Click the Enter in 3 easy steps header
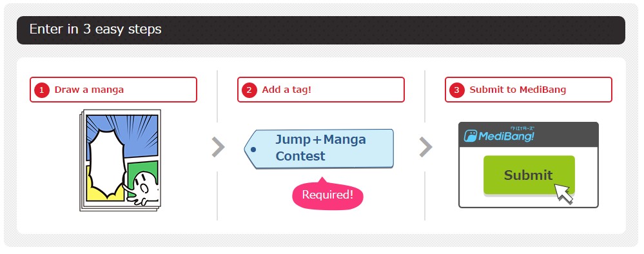 321,30
